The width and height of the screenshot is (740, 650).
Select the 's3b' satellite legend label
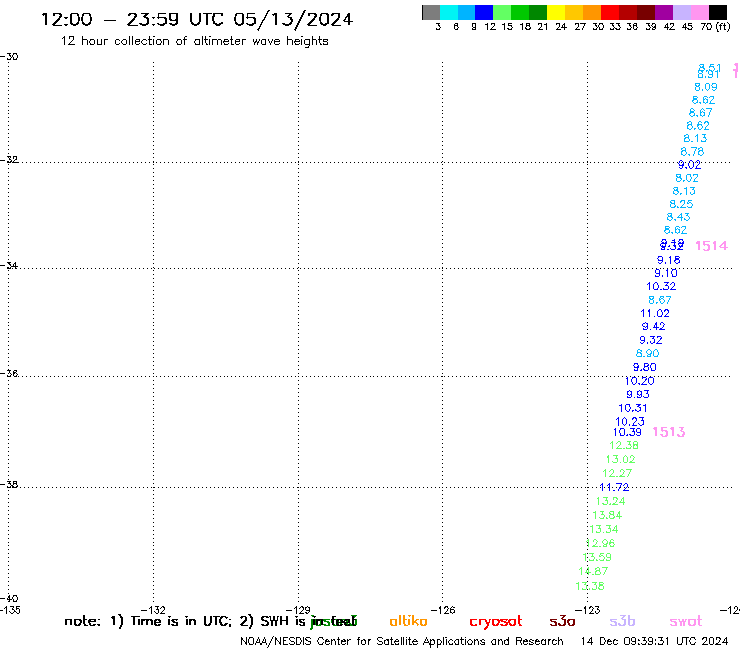(x=622, y=621)
